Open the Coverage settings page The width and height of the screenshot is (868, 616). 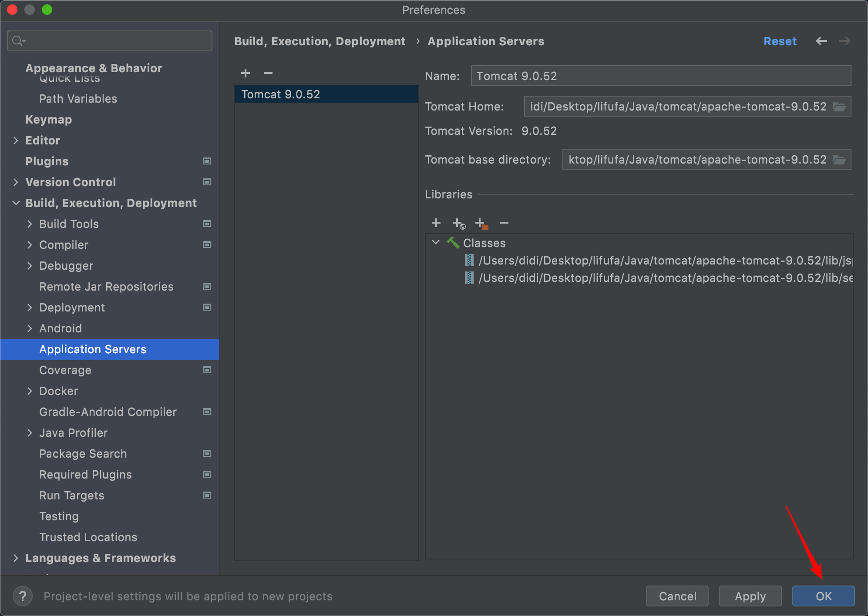pyautogui.click(x=65, y=370)
